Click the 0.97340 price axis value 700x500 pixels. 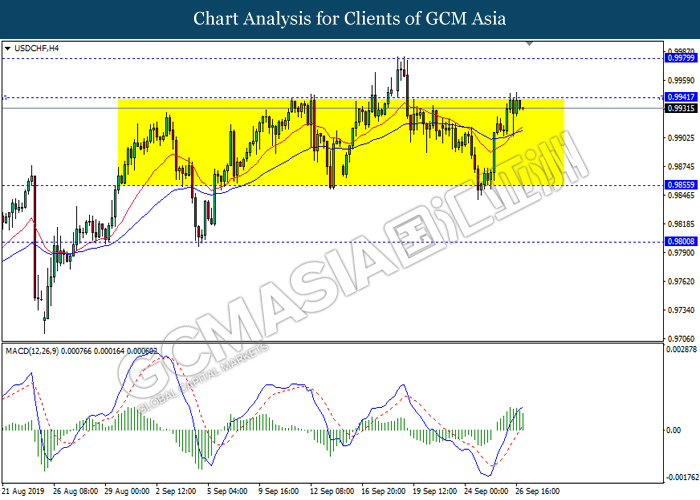tap(681, 310)
